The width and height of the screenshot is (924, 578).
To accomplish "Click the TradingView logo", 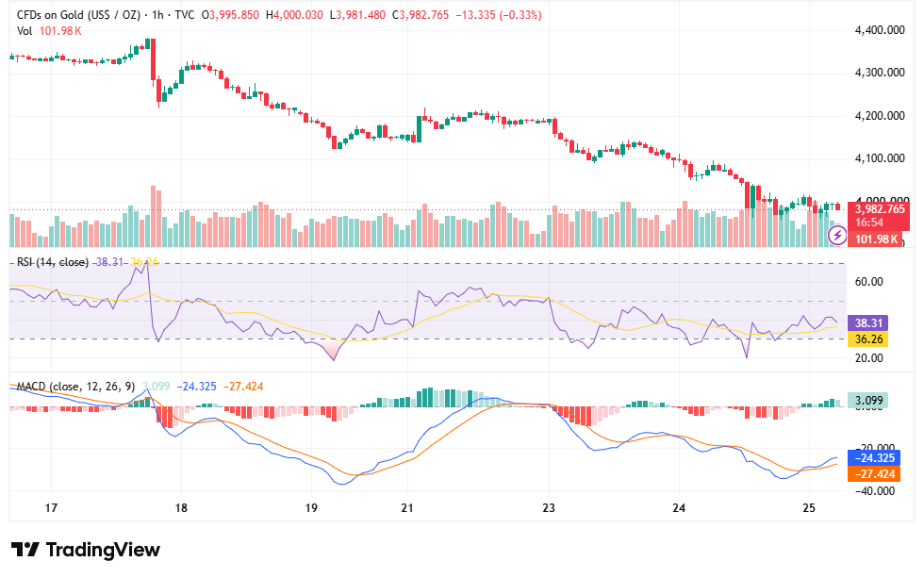I will pyautogui.click(x=86, y=550).
